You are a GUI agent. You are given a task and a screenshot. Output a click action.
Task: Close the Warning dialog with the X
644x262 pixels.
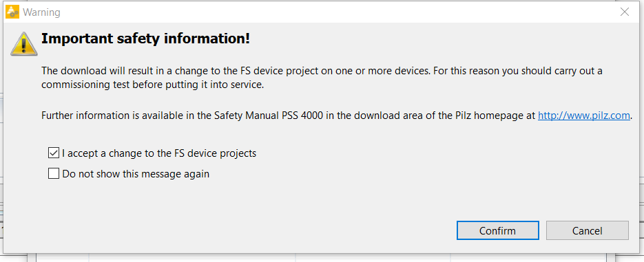pos(625,12)
